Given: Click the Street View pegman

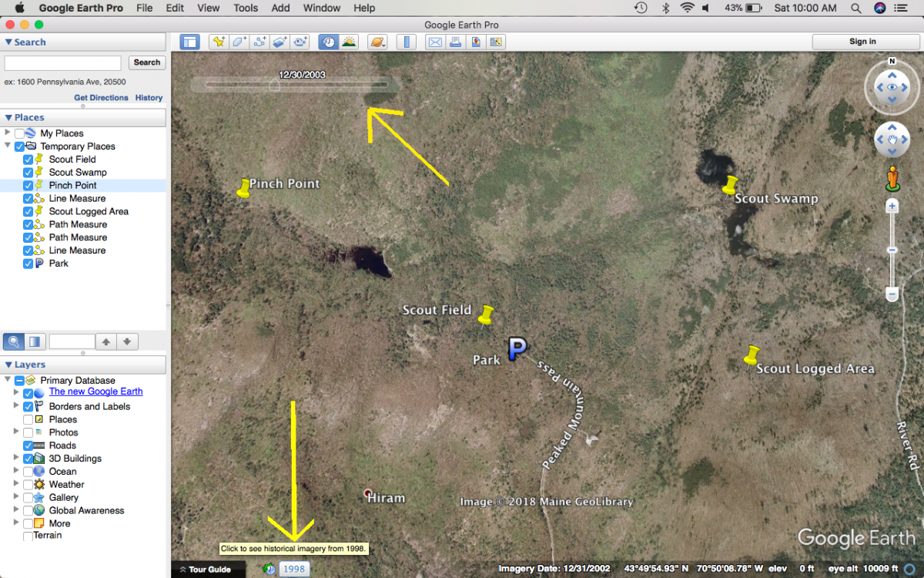Looking at the screenshot, I should coord(892,179).
